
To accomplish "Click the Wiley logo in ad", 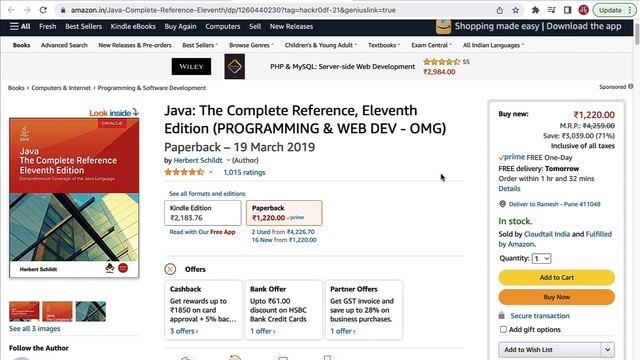I will [x=191, y=67].
